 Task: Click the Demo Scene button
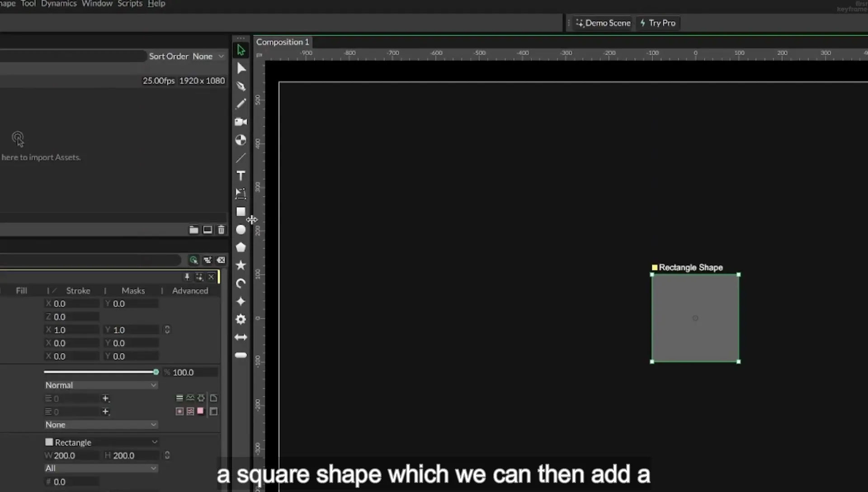click(x=603, y=23)
